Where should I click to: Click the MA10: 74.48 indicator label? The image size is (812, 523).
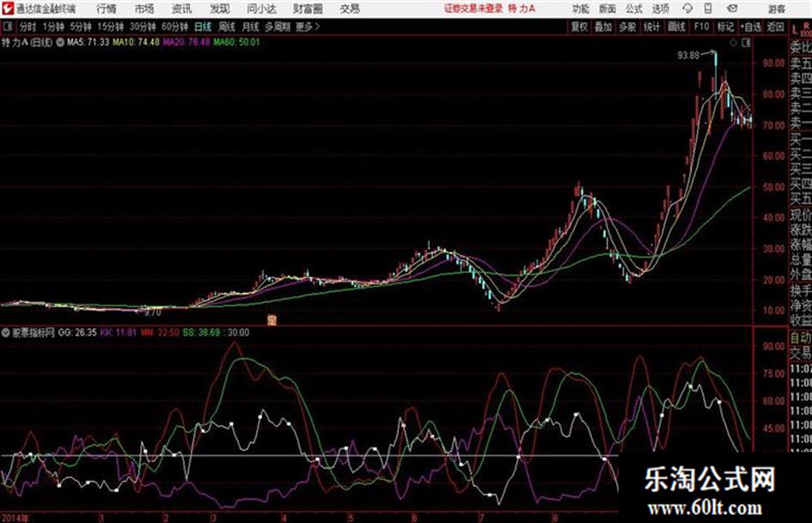(137, 42)
